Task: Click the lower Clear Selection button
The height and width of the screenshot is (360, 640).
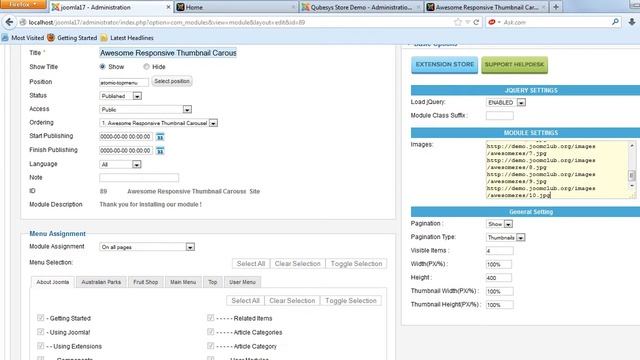Action: (x=292, y=300)
